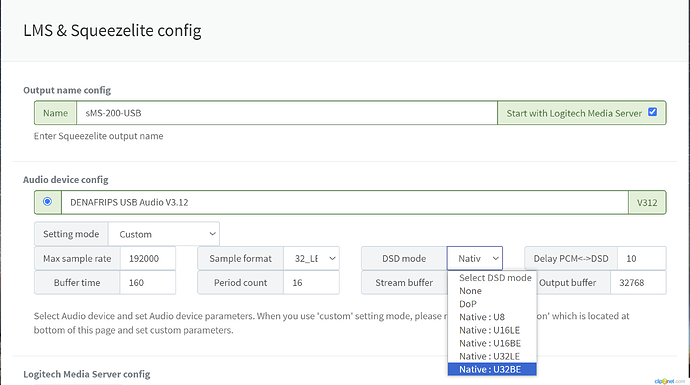Select the DENAFRIPS USB Audio radio button
Screen dimensions: 690x385
(x=47, y=202)
